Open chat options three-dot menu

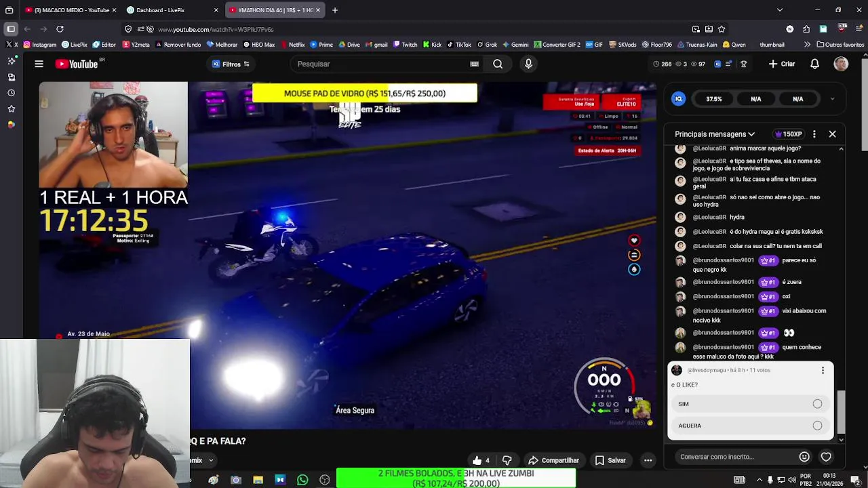tap(814, 134)
